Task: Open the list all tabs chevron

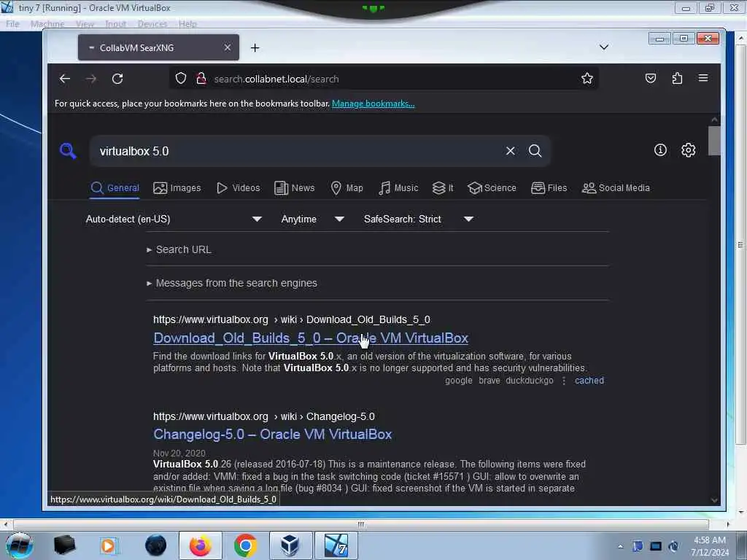Action: click(603, 47)
